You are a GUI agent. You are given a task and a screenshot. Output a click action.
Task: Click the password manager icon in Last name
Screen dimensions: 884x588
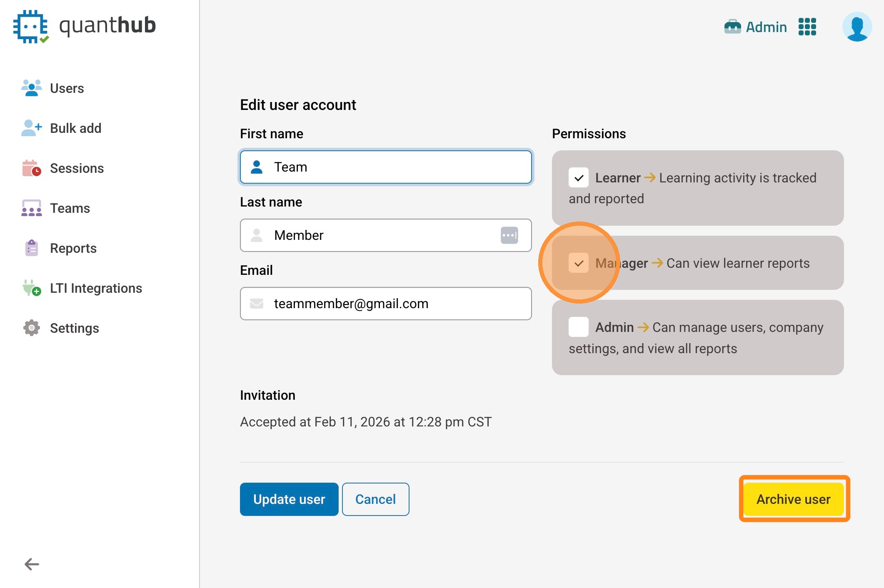[509, 235]
